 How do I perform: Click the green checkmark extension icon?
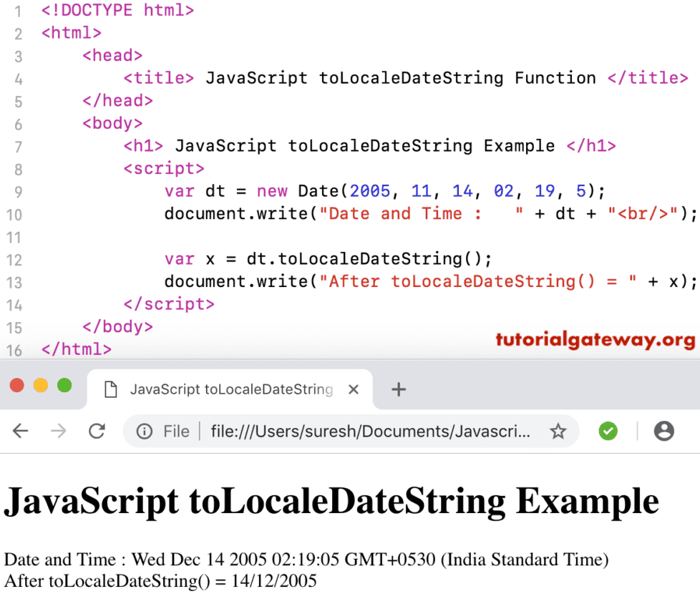coord(608,431)
